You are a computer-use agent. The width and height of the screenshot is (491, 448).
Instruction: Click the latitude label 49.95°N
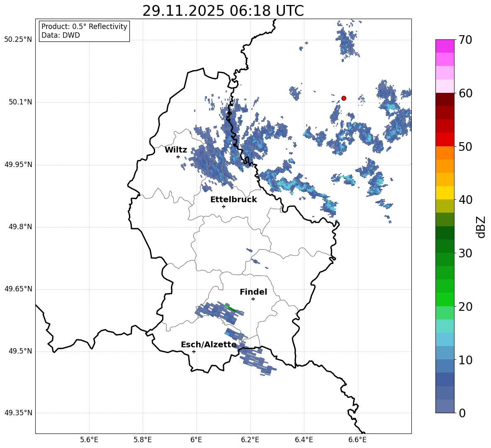click(x=18, y=165)
